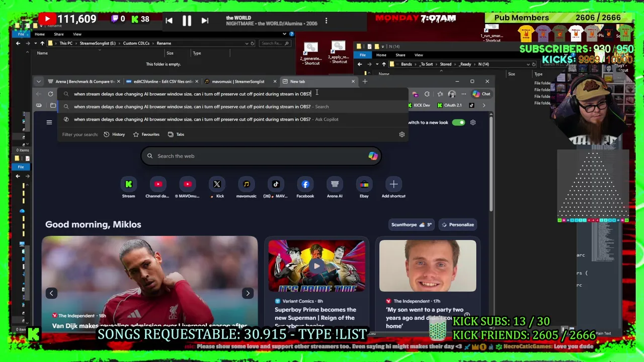Click the browser profile avatar icon

click(x=452, y=94)
